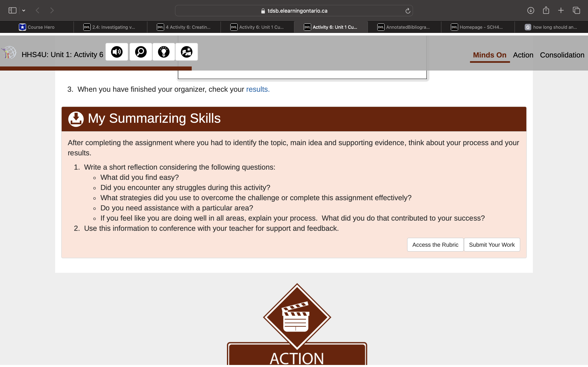Show all open tabs with the tab overview control

point(576,10)
